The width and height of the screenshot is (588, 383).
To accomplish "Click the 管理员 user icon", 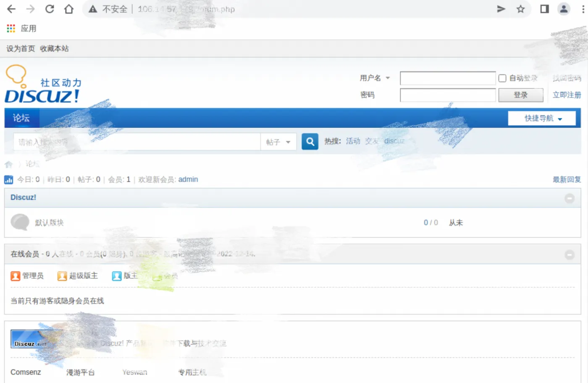I will tap(16, 276).
